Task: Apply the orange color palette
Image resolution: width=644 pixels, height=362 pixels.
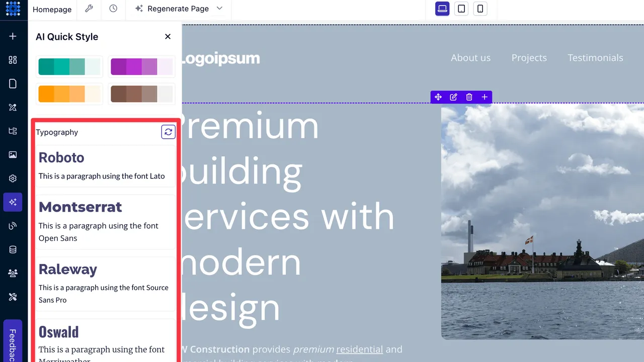Action: (69, 94)
